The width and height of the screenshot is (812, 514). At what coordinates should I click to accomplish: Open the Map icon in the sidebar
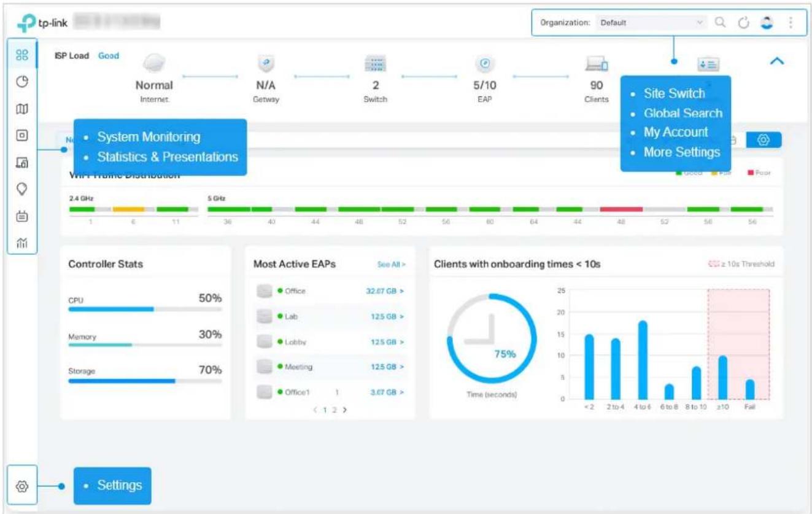tap(21, 109)
